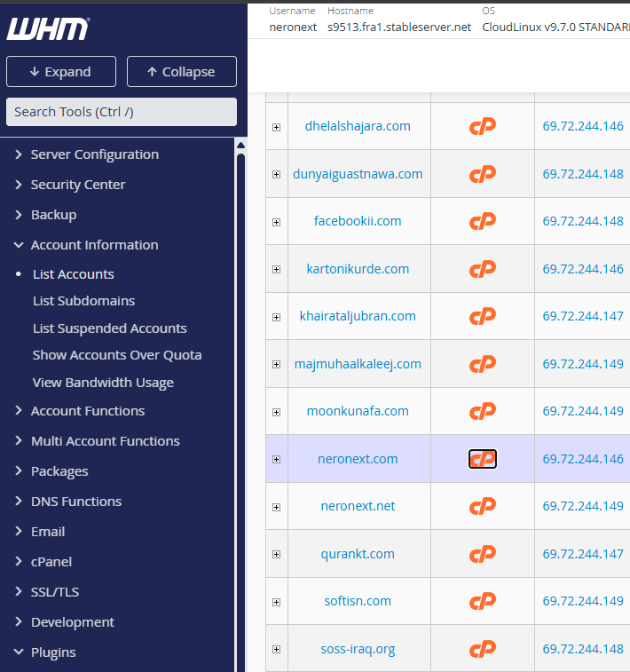The height and width of the screenshot is (672, 630).
Task: Click cPanel icon for facebookii.com
Action: coord(482,221)
